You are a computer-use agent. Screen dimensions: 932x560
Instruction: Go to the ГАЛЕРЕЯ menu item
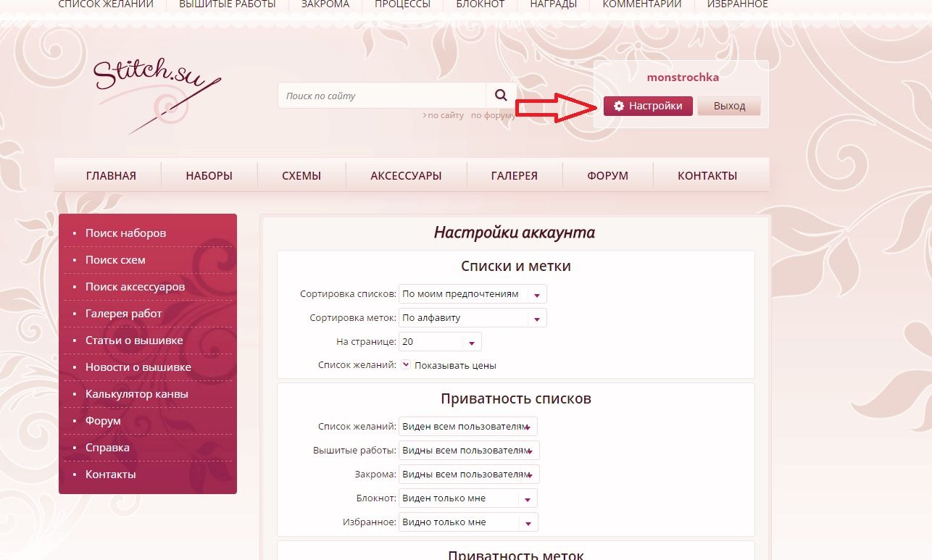[x=514, y=175]
